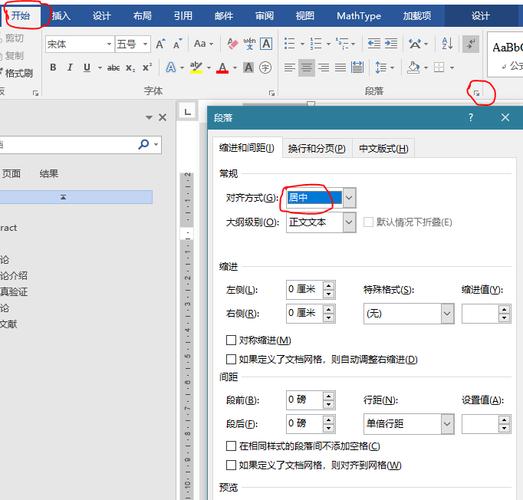523x500 pixels.
Task: Clear all formatting with the eraser icon
Action: pyautogui.click(x=232, y=43)
